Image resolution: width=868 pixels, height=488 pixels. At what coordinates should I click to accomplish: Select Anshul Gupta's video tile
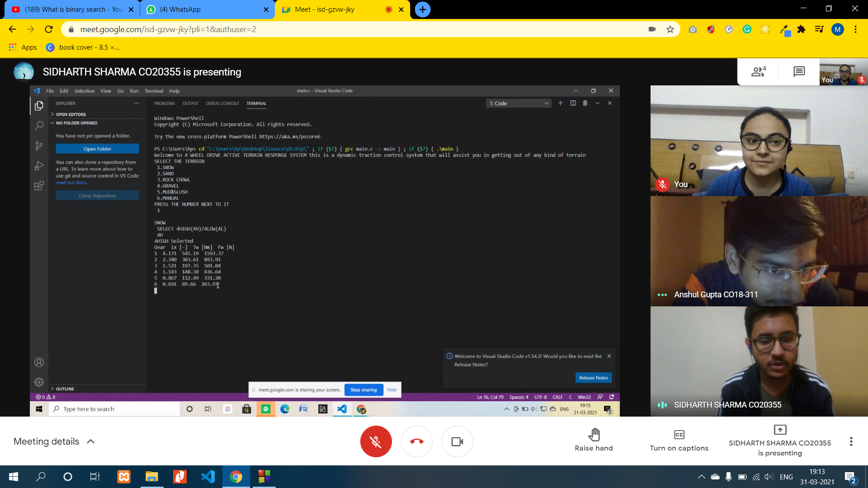point(759,251)
